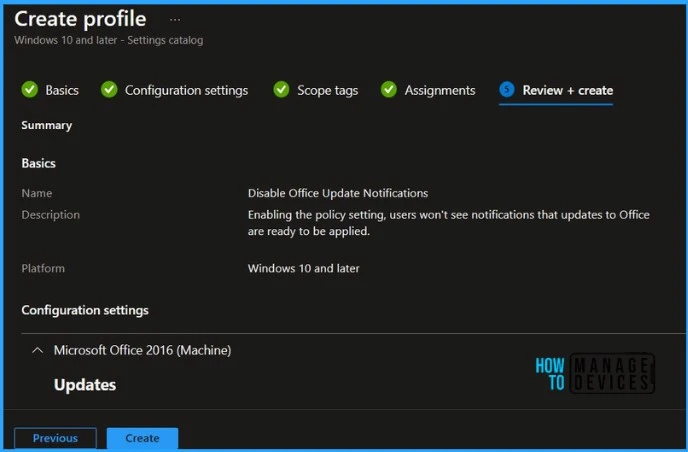Click the Summary heading
The width and height of the screenshot is (688, 452).
pos(47,126)
